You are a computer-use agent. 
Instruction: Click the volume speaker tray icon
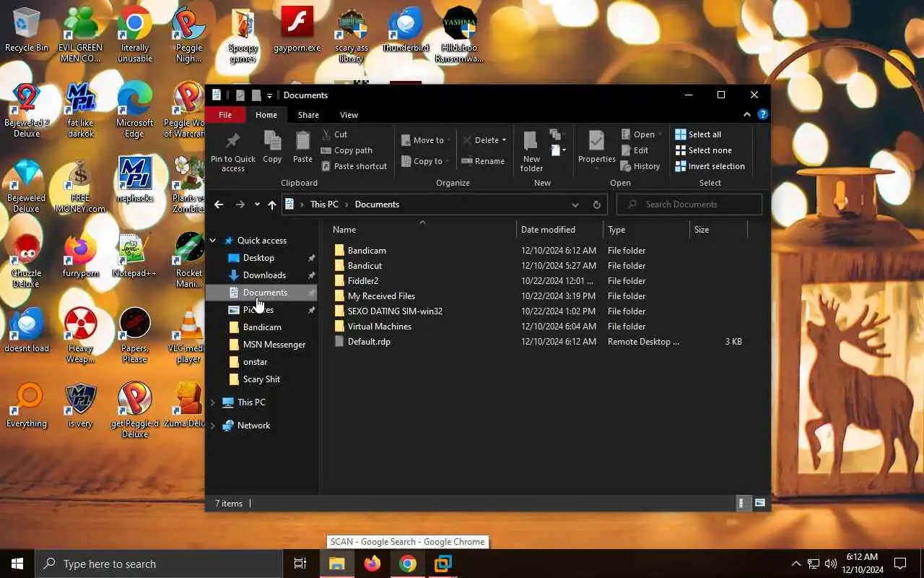point(831,564)
